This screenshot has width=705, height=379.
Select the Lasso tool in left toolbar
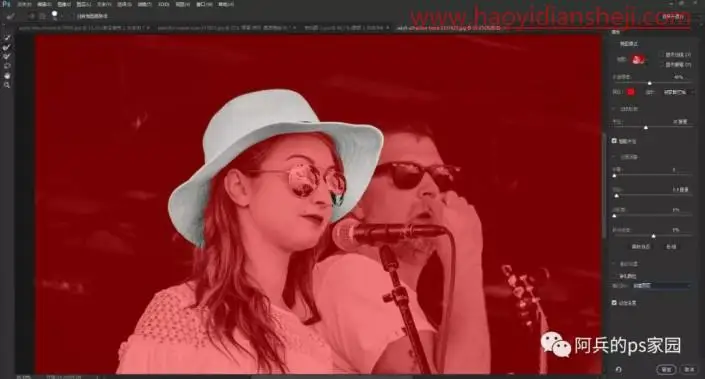point(7,66)
